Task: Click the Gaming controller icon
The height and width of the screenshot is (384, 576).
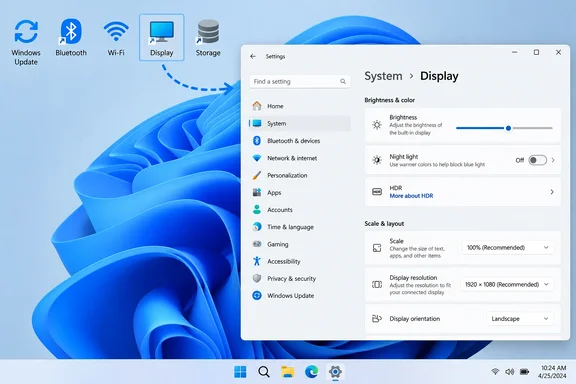Action: [x=257, y=244]
